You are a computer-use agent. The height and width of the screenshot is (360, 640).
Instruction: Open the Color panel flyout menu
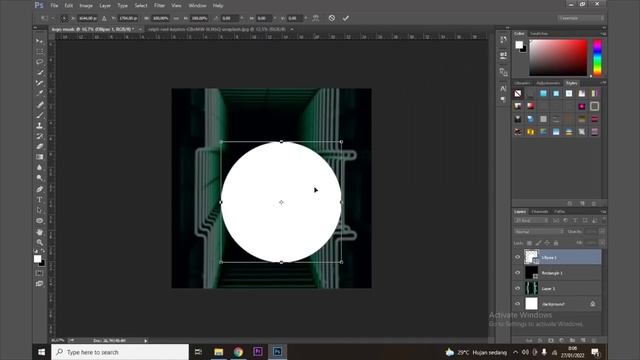(x=603, y=33)
